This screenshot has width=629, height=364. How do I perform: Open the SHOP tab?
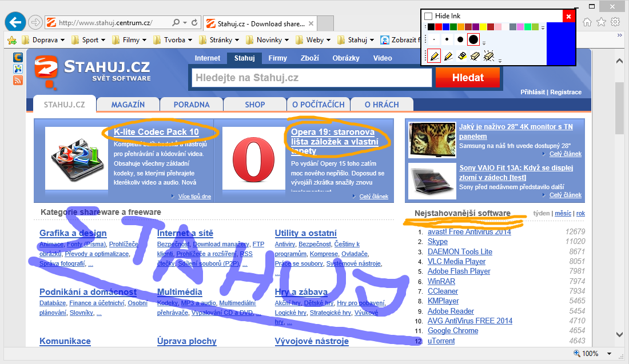[x=255, y=105]
